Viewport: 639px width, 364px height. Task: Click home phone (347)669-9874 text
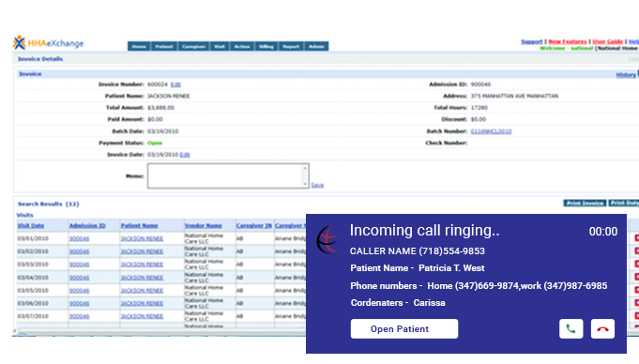pos(487,286)
